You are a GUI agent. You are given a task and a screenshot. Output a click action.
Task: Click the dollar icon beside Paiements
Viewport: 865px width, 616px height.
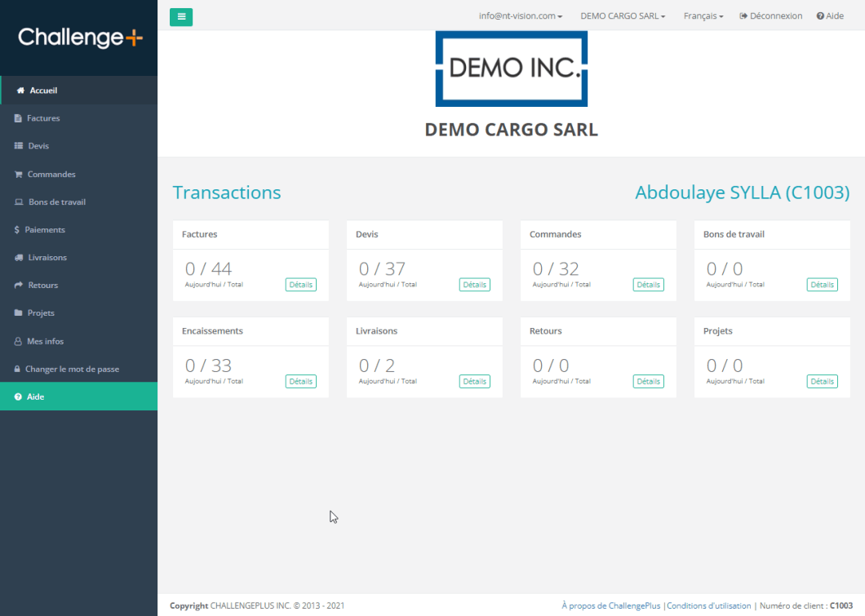[x=17, y=230]
